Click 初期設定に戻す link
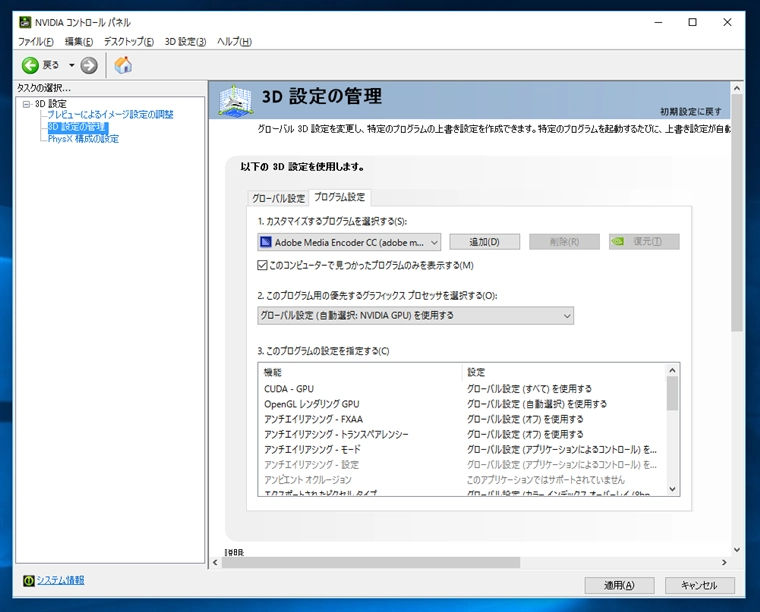 point(690,111)
